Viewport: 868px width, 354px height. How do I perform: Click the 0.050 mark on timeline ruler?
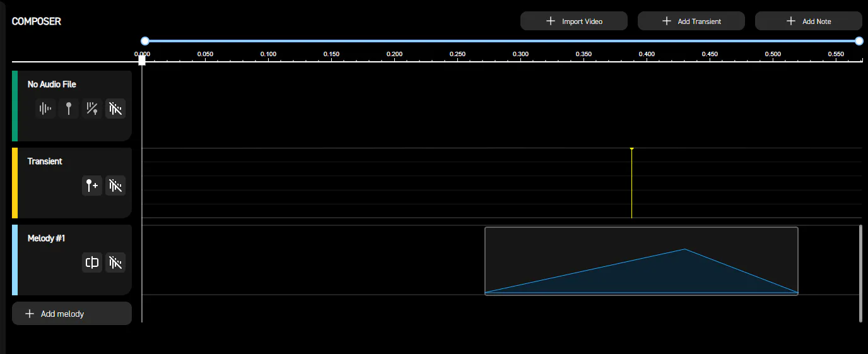[205, 54]
